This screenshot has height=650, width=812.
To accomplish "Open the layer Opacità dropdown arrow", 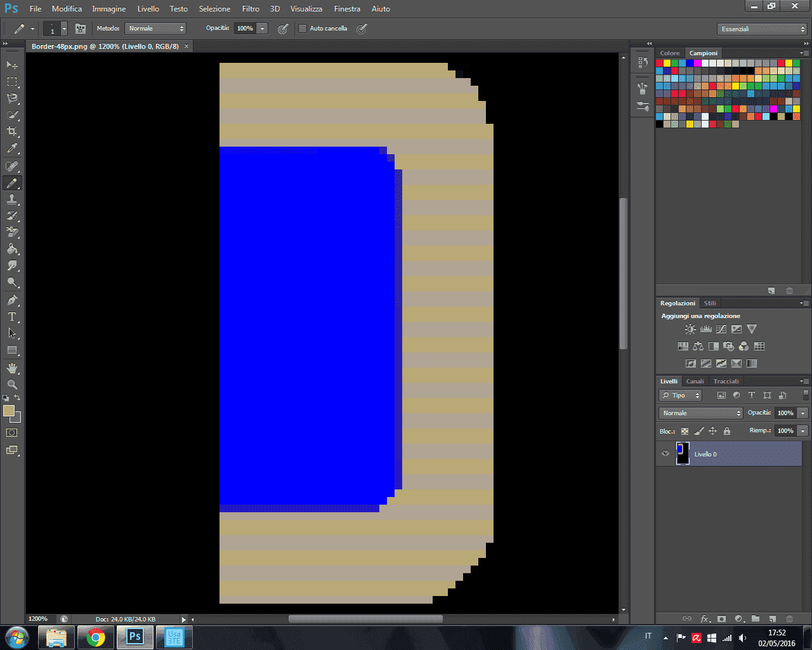I will coord(803,413).
